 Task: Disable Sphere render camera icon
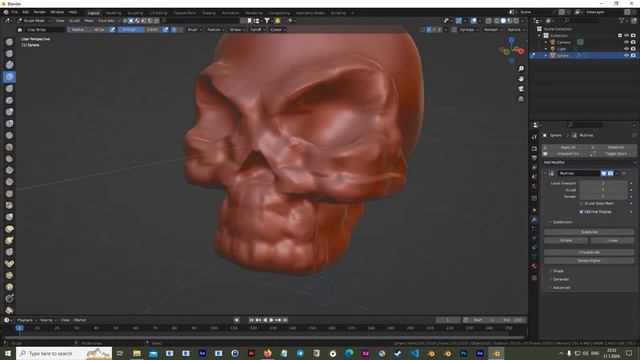(633, 55)
